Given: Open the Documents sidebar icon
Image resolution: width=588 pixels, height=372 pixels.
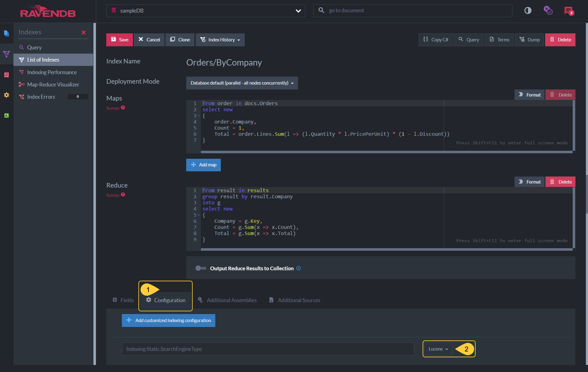Looking at the screenshot, I should (6, 33).
